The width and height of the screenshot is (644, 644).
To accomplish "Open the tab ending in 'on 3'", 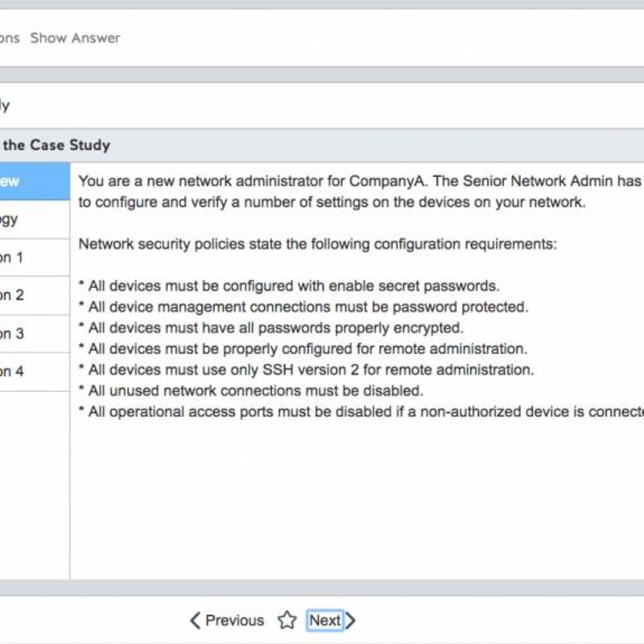I will (35, 333).
